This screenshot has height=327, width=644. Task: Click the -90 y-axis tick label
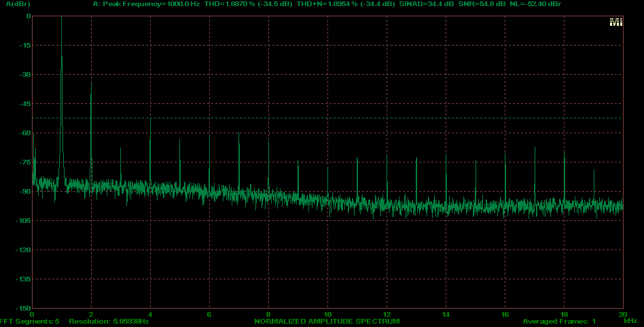[x=25, y=192]
